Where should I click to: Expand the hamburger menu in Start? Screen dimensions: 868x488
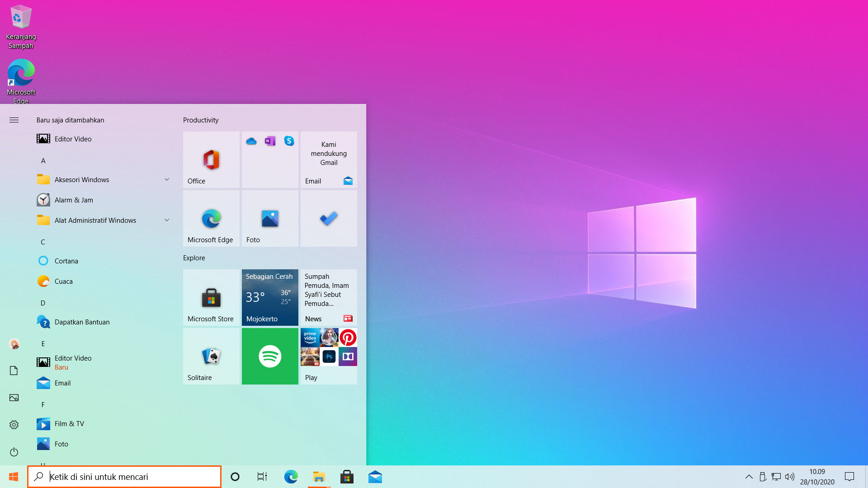pos(14,120)
